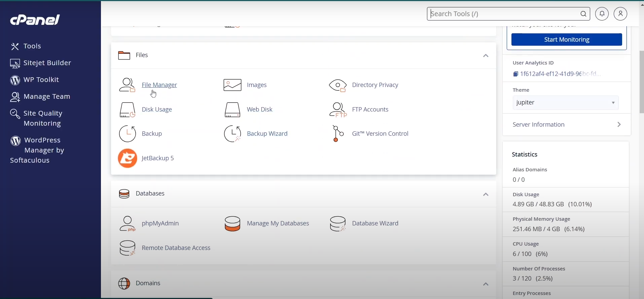
Task: Collapse the Files section
Action: pyautogui.click(x=486, y=56)
